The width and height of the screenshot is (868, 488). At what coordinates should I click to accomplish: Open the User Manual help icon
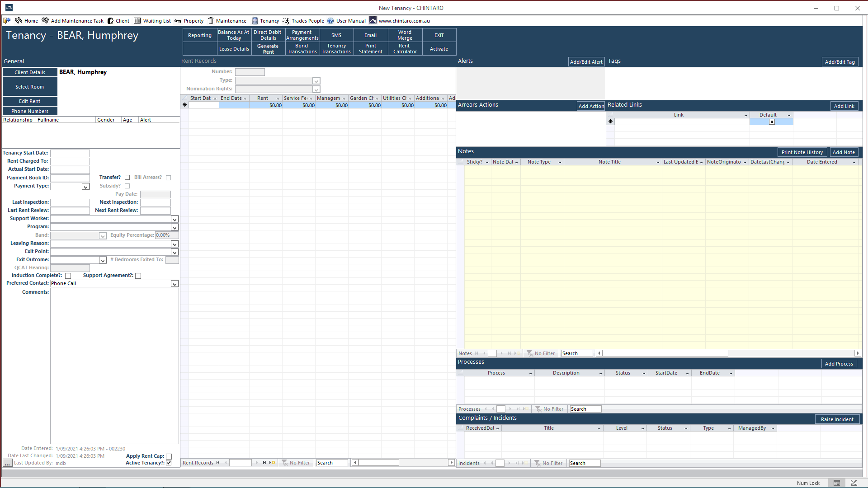330,21
